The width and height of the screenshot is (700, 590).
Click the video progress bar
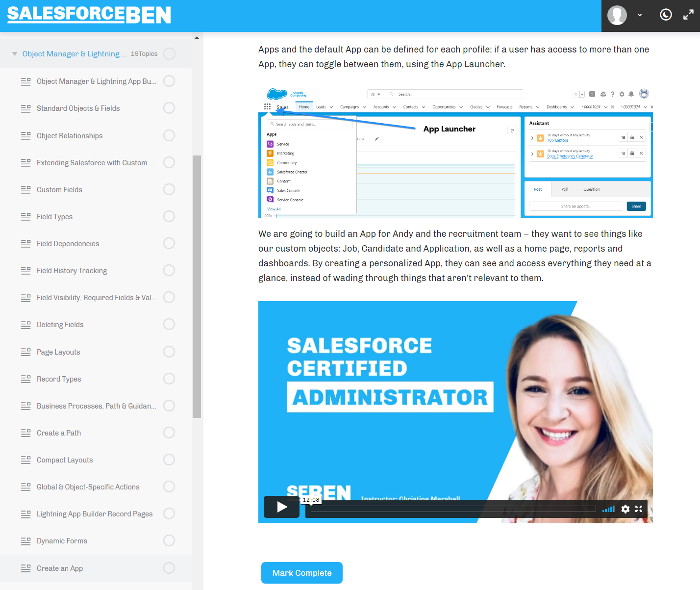(x=453, y=509)
